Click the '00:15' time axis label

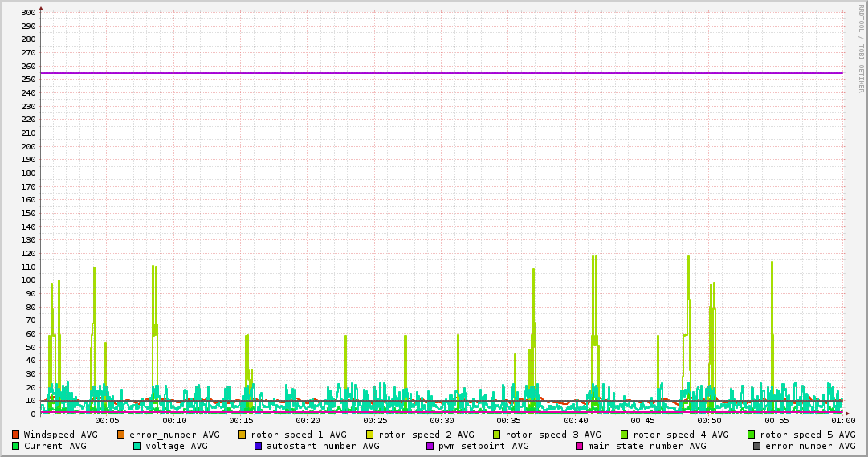[242, 421]
